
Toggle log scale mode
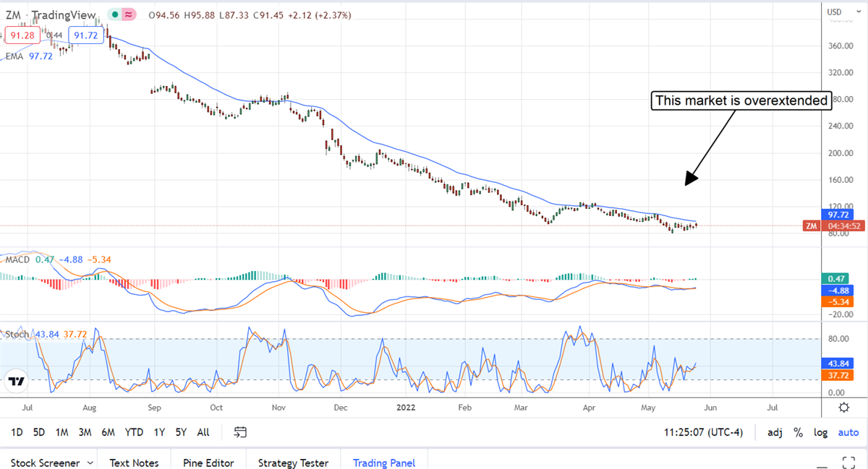click(821, 432)
